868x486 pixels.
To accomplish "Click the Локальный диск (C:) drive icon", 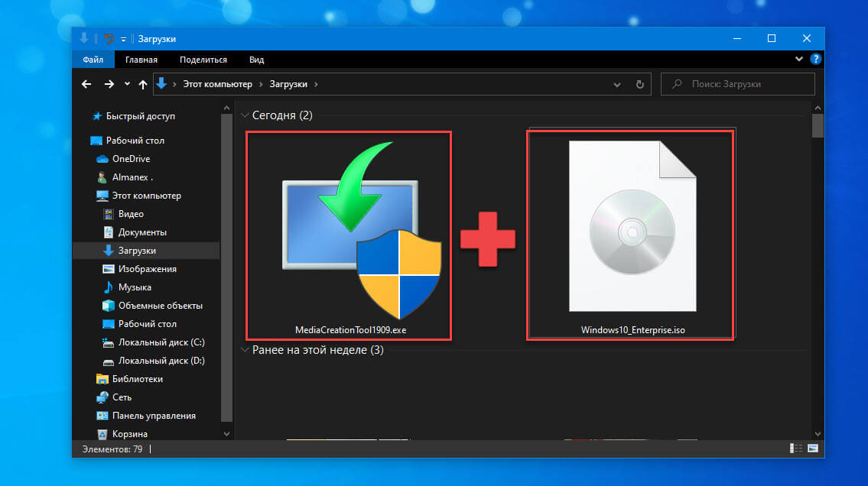I will pyautogui.click(x=109, y=342).
